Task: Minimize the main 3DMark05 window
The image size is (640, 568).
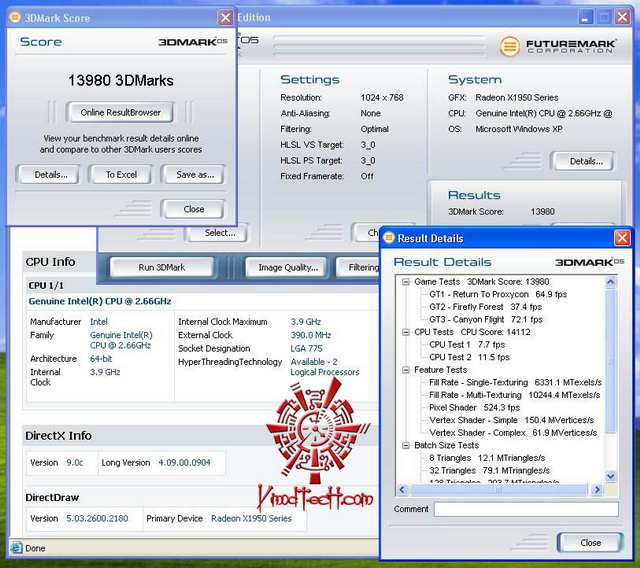Action: (x=585, y=17)
